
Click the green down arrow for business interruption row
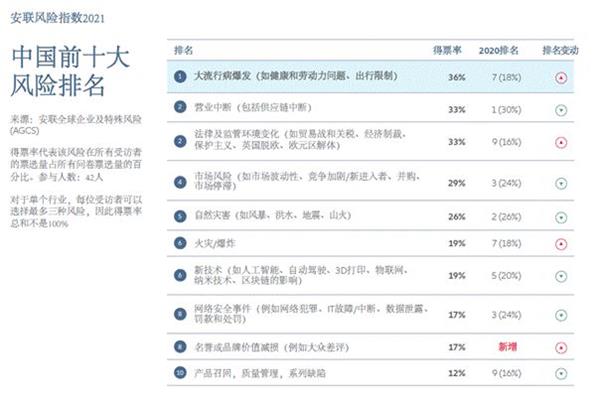point(561,111)
